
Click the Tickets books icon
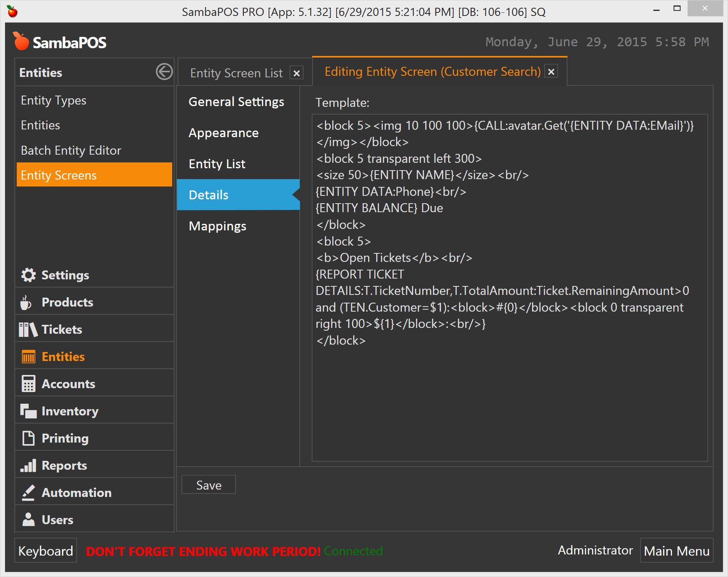point(28,329)
